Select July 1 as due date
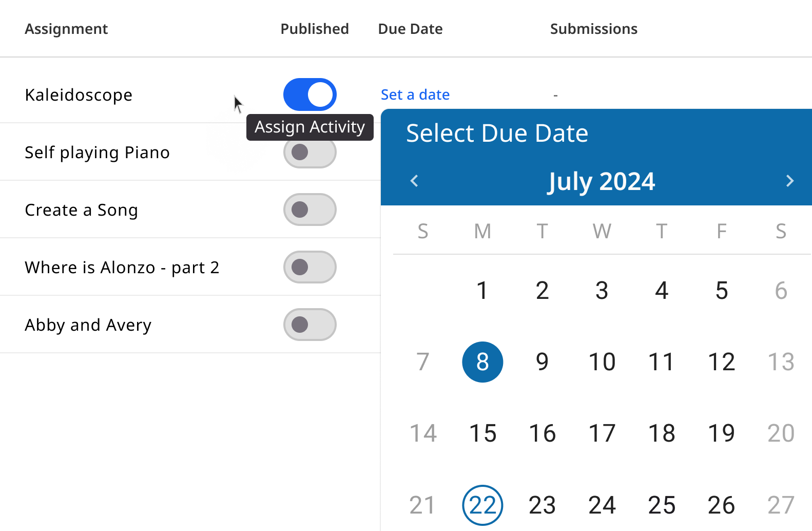Viewport: 812px width, 531px height. (x=482, y=291)
